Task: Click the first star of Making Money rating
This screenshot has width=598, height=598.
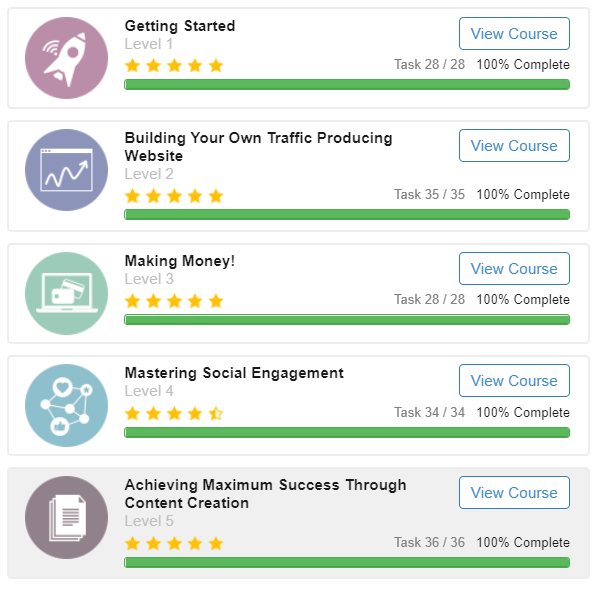Action: [x=132, y=301]
